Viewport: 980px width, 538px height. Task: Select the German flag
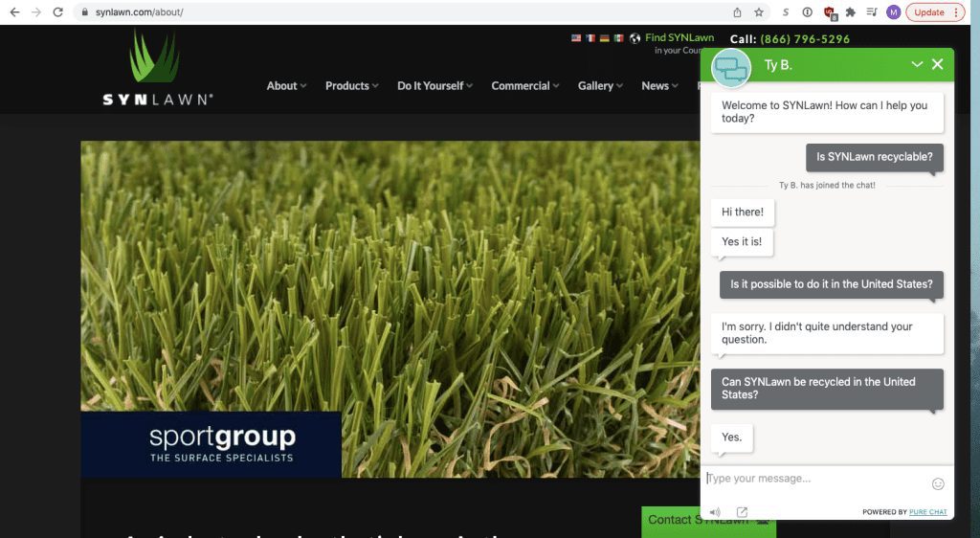click(605, 38)
